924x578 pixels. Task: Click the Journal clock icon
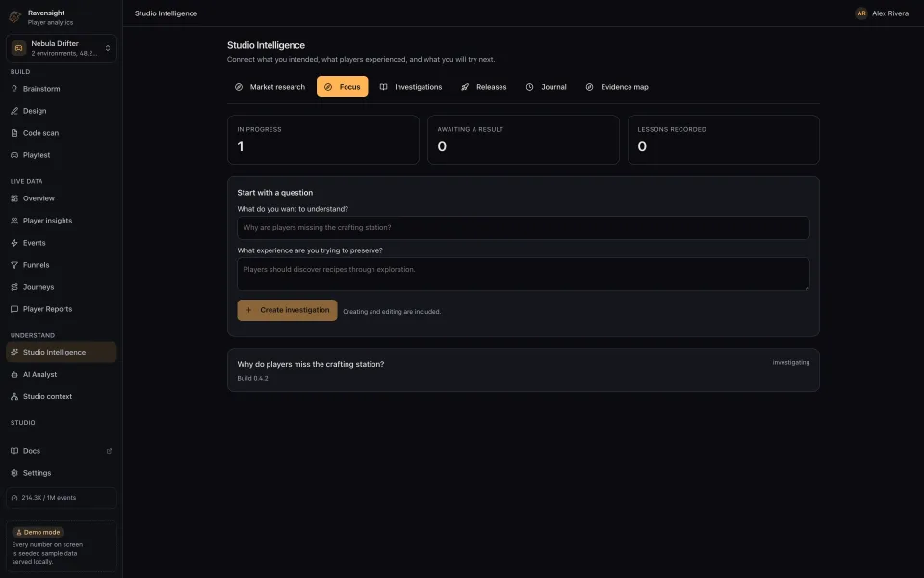pyautogui.click(x=529, y=87)
